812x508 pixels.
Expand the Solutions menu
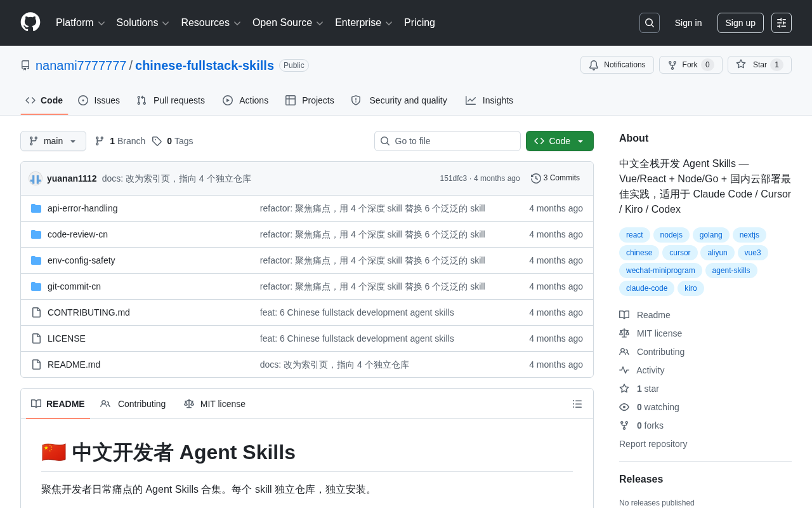(143, 23)
